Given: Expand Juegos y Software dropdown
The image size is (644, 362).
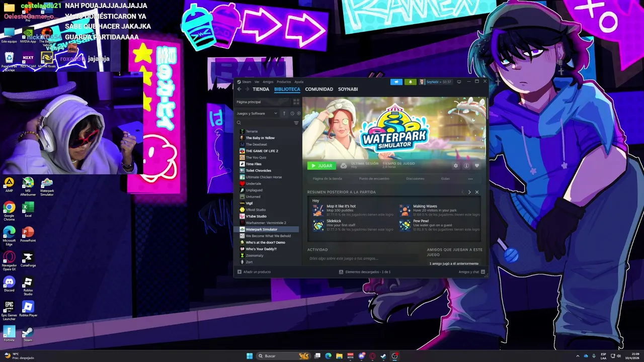Looking at the screenshot, I should pos(257,113).
